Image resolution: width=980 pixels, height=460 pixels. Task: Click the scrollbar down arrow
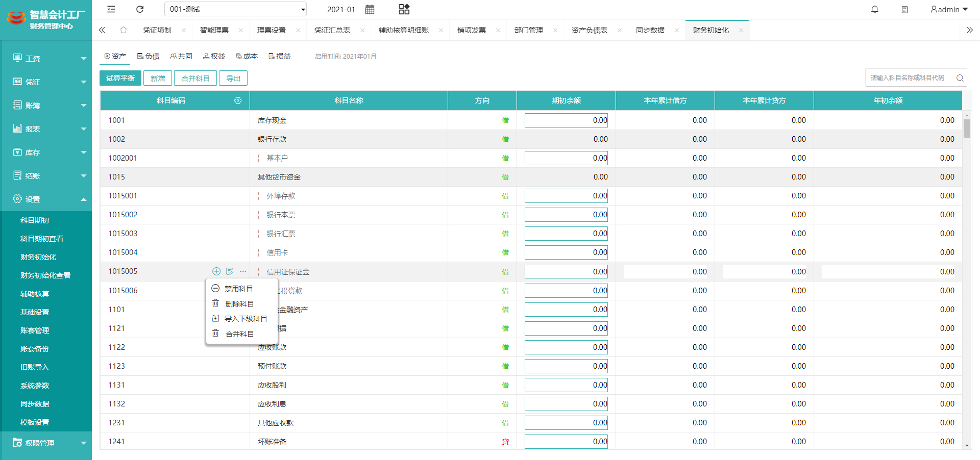pos(967,446)
